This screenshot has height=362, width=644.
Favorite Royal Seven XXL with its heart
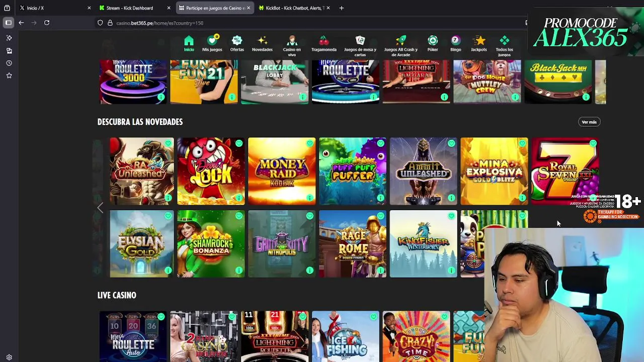tap(593, 143)
